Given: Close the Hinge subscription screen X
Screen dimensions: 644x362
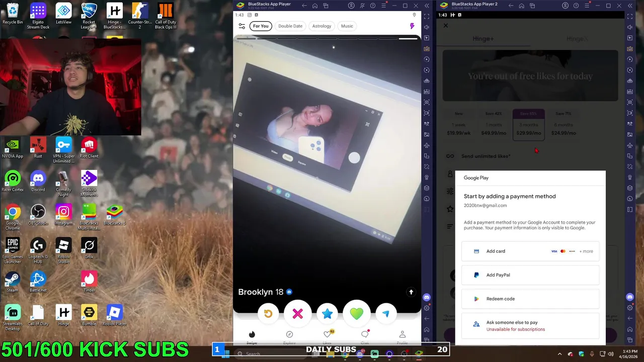Looking at the screenshot, I should click(445, 25).
